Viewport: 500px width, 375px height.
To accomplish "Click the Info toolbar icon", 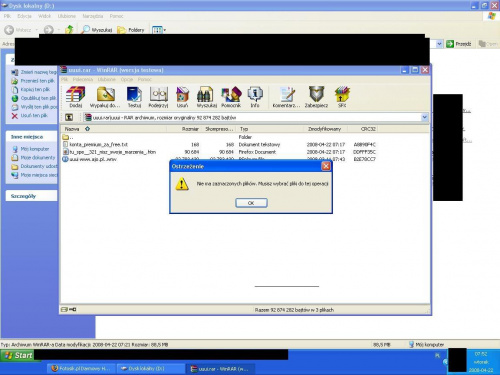I will tap(255, 97).
